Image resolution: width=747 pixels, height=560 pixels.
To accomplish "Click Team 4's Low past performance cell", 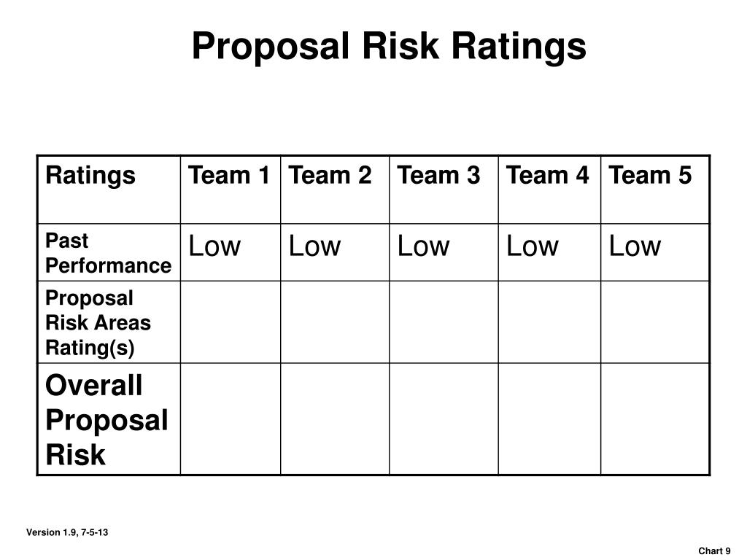I will (x=550, y=252).
